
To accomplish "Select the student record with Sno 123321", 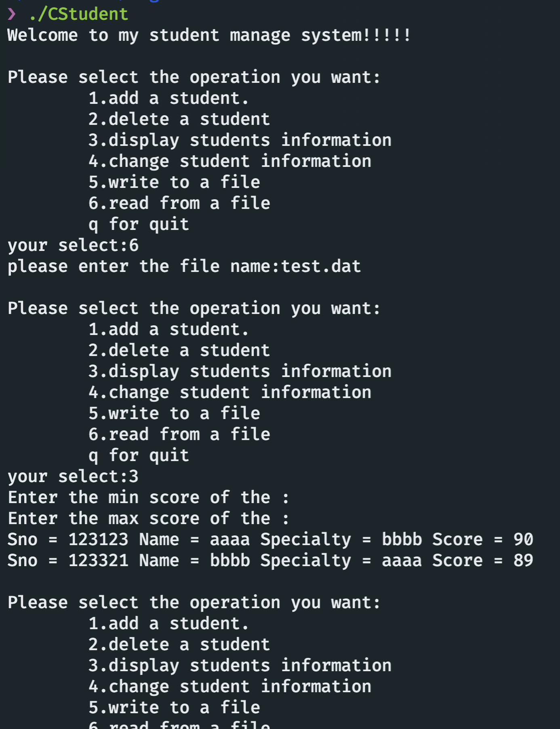I will coord(270,560).
